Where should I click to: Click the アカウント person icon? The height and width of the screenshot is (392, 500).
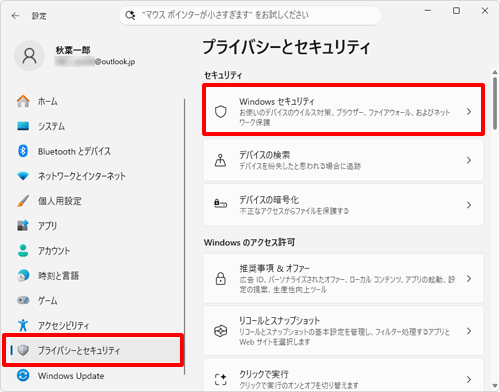[23, 251]
